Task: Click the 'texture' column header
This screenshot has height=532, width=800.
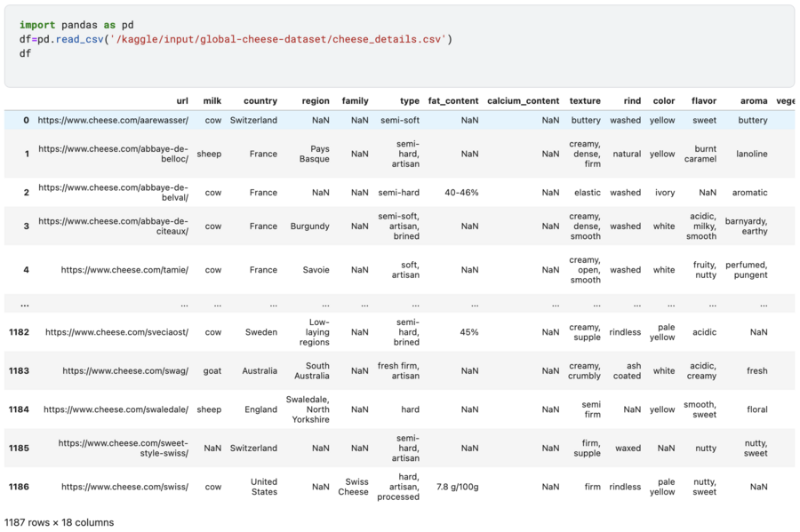Action: click(585, 101)
